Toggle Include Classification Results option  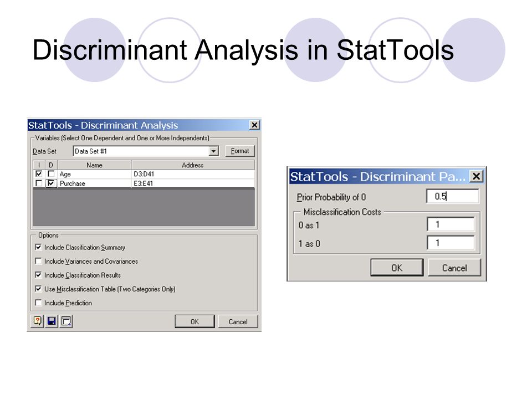pos(38,275)
